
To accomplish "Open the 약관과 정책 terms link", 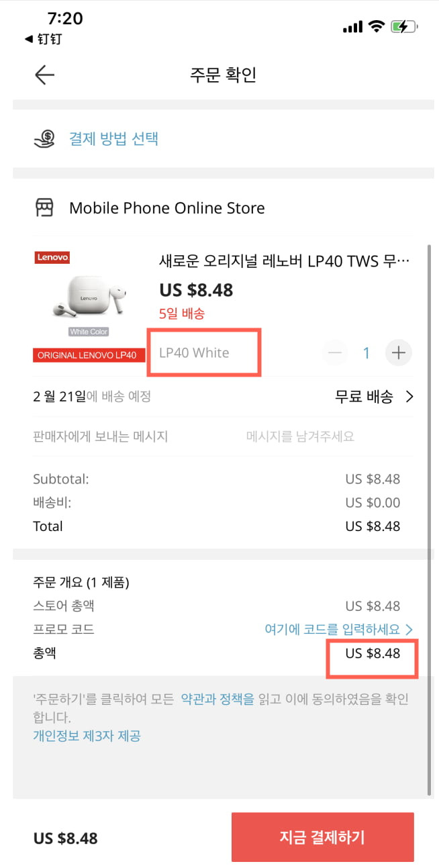I will point(217,699).
